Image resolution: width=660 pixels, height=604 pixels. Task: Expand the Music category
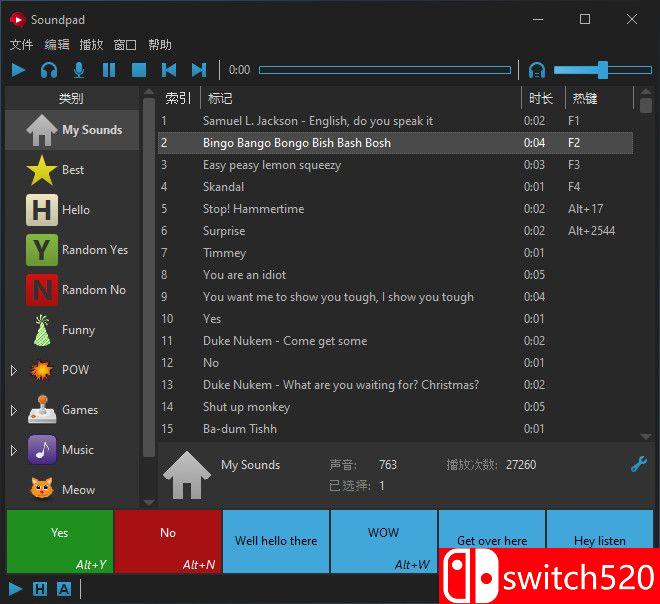click(13, 450)
